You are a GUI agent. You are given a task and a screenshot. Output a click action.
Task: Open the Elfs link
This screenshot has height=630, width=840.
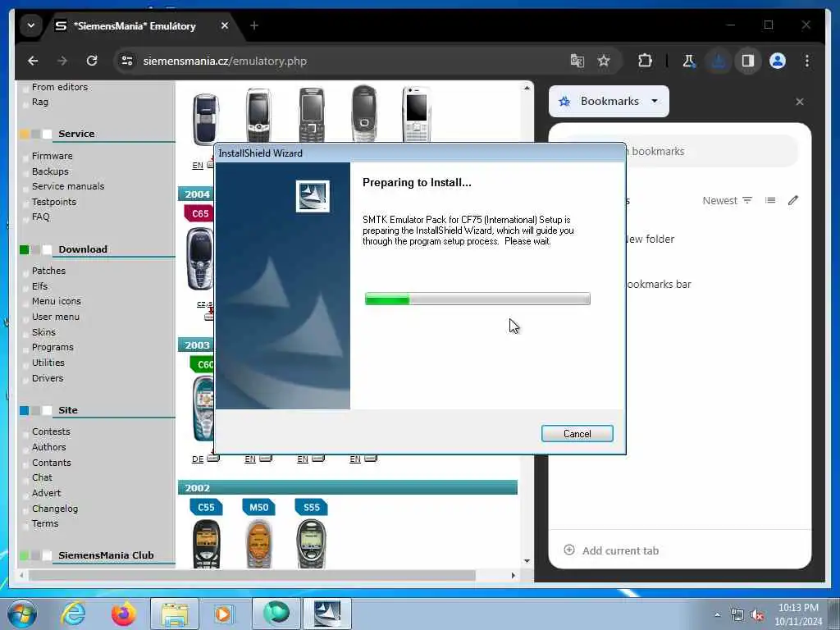[39, 286]
